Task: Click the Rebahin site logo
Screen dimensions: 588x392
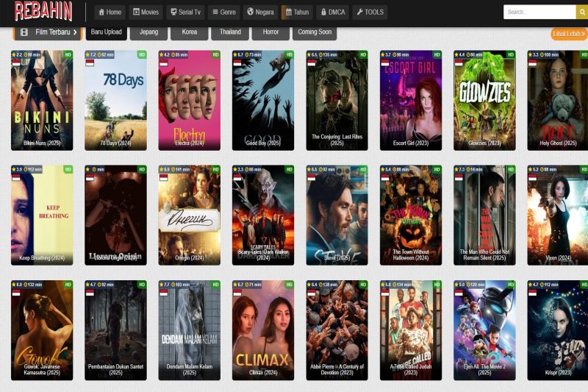Action: (44, 12)
